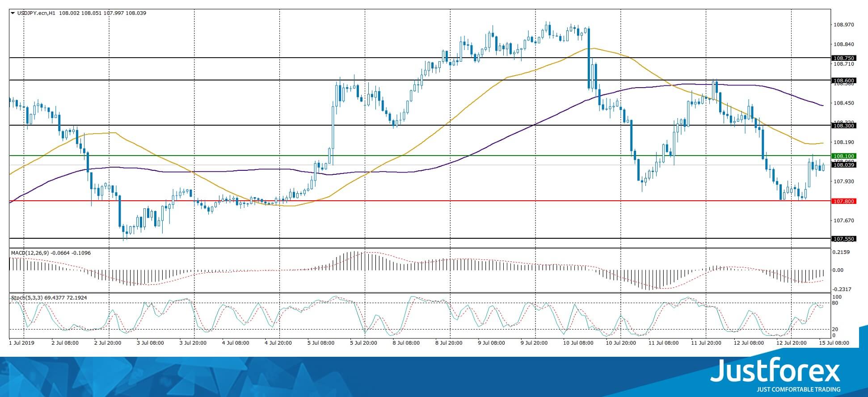Click the Stochastic scale value 100
868x397 pixels.
[x=837, y=297]
